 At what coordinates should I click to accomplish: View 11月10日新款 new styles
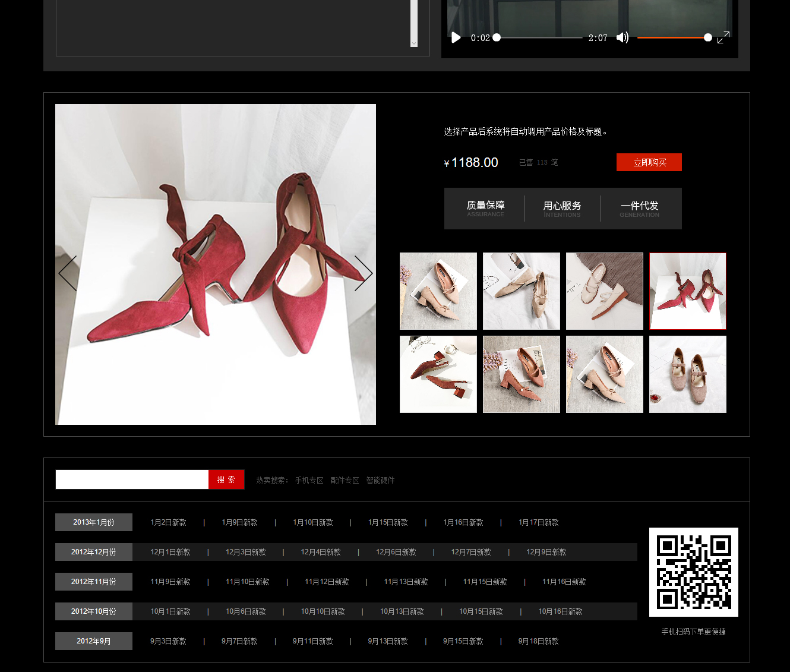click(x=248, y=582)
